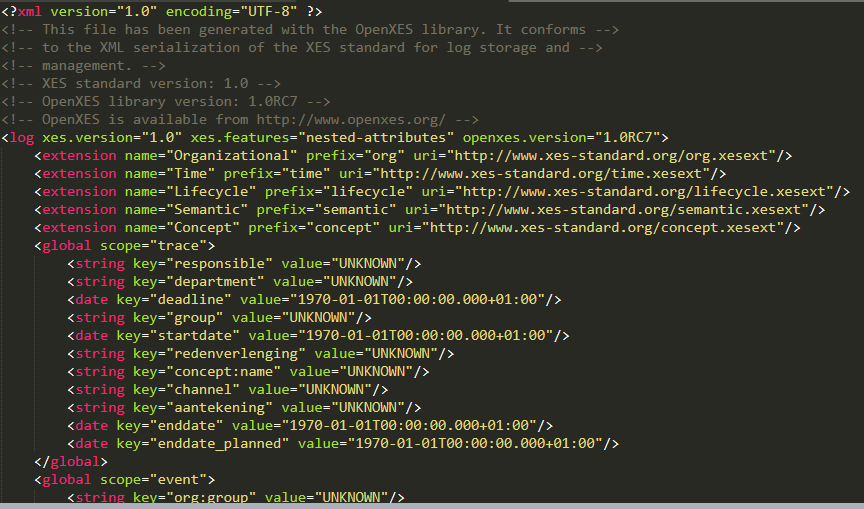
Task: Click the extension name "Concept"
Action: click(203, 228)
